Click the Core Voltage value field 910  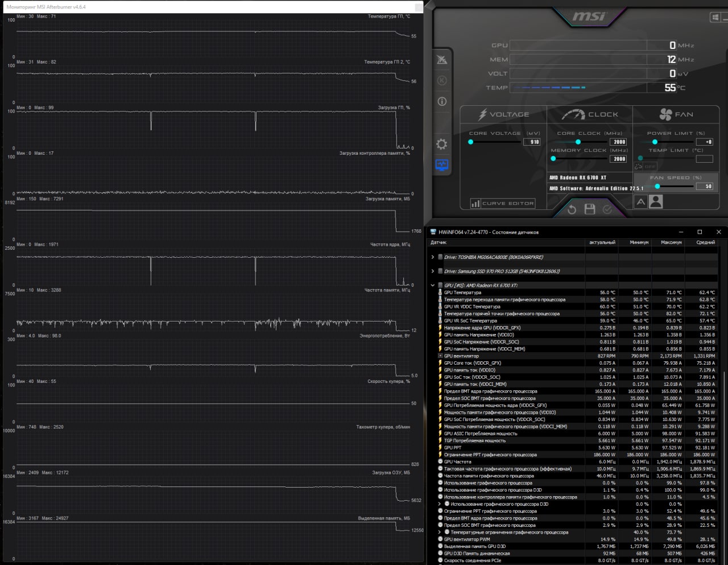tap(532, 142)
